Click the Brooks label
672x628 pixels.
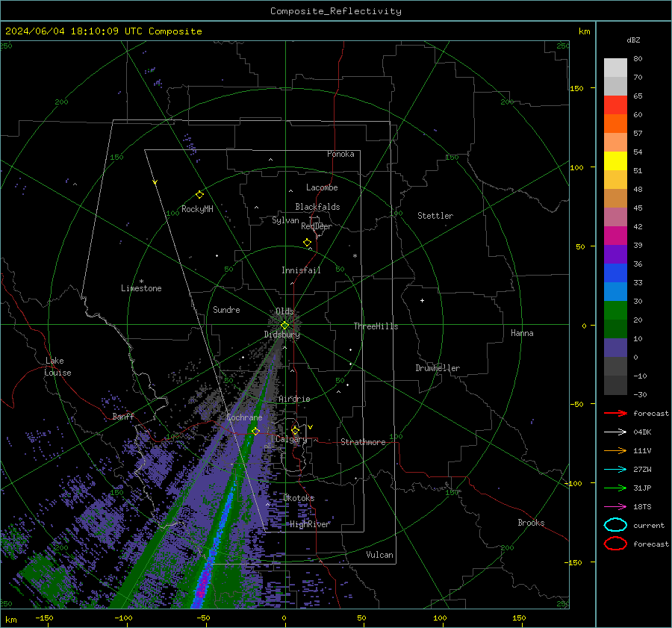[x=531, y=523]
